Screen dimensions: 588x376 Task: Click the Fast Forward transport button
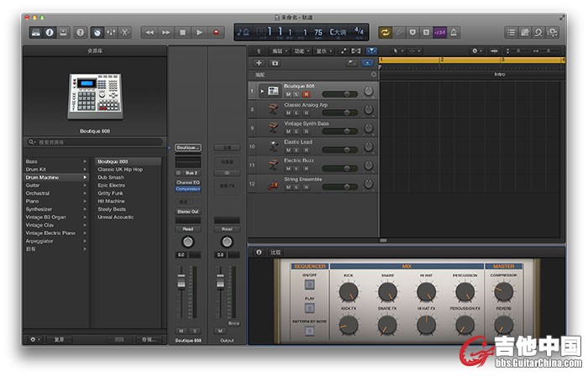point(165,33)
